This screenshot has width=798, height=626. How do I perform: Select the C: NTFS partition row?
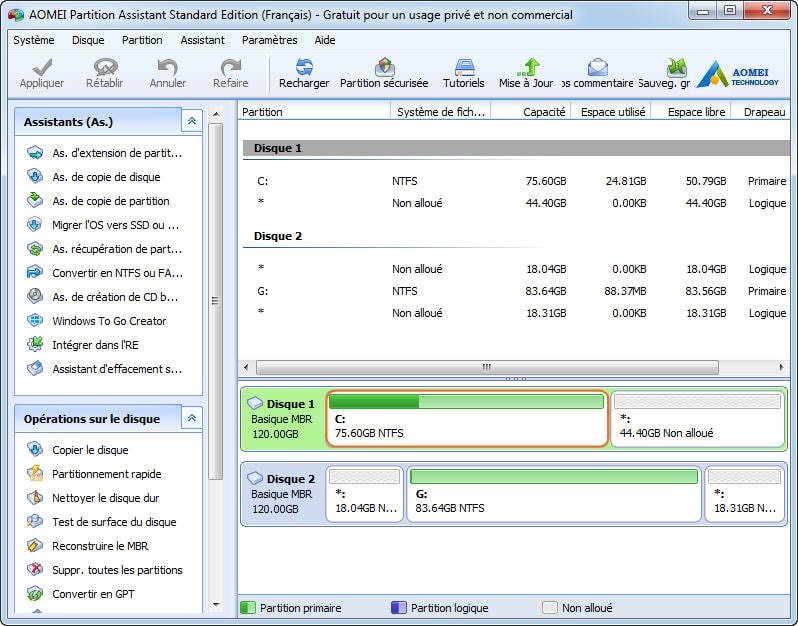point(516,181)
